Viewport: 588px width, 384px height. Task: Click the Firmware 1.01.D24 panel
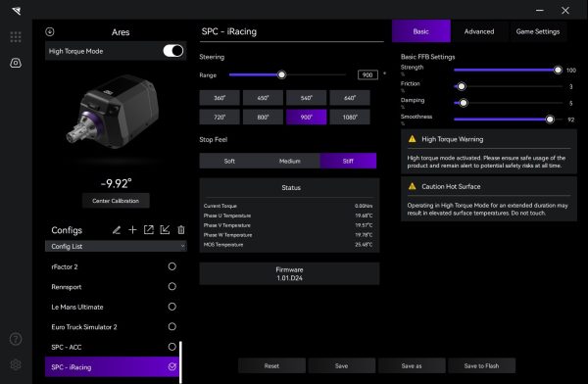[289, 273]
